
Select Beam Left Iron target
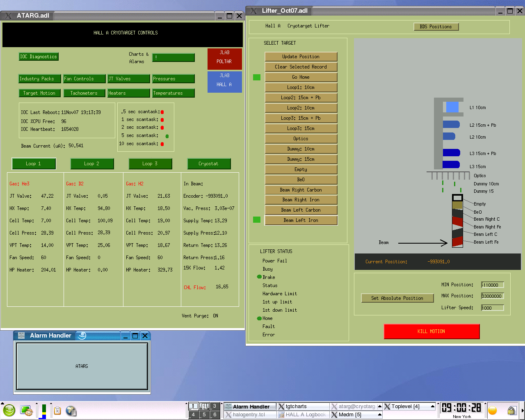tap(301, 220)
